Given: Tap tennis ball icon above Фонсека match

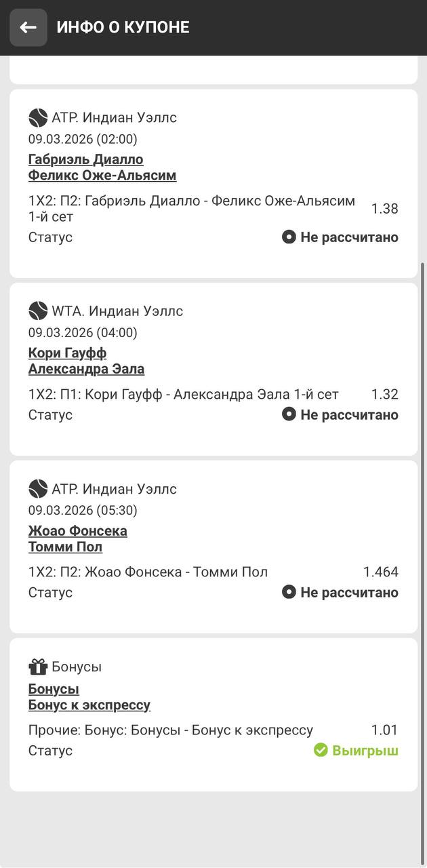Looking at the screenshot, I should point(38,489).
